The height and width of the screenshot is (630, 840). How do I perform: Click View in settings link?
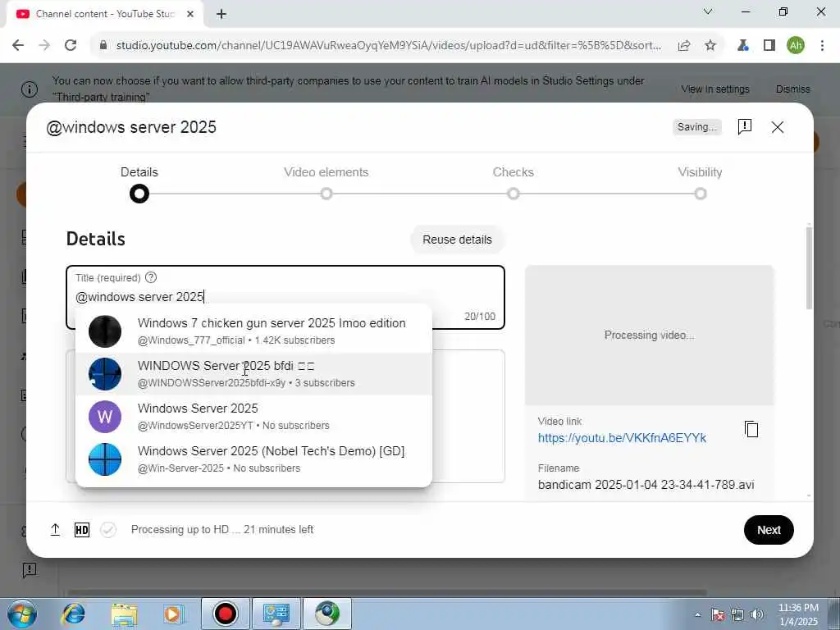715,89
